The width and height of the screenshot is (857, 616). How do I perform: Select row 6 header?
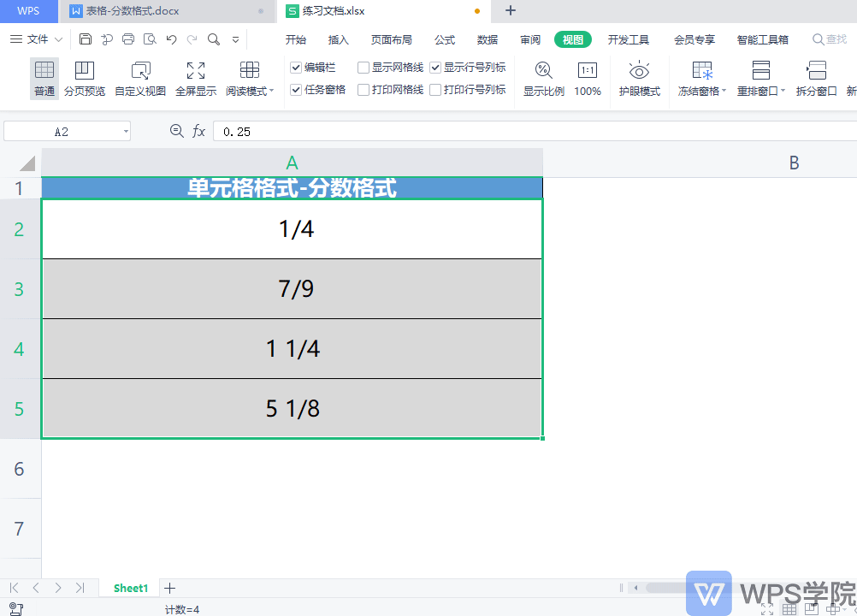click(x=21, y=469)
